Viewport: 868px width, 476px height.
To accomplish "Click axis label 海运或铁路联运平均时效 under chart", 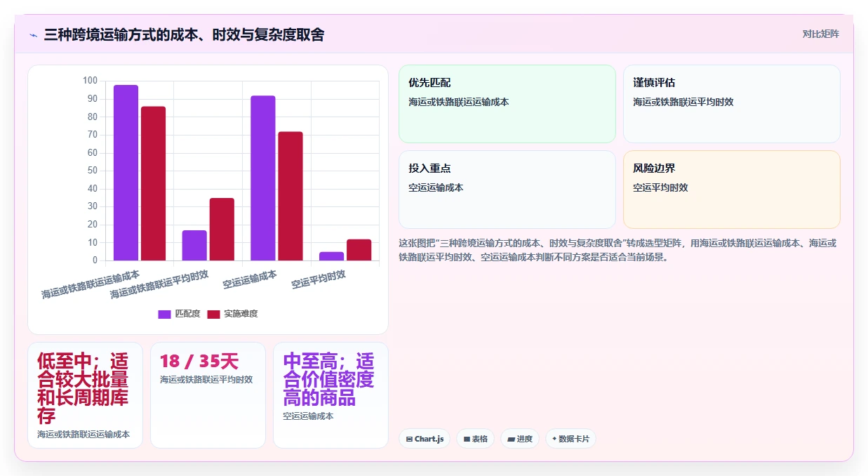I will 159,284.
